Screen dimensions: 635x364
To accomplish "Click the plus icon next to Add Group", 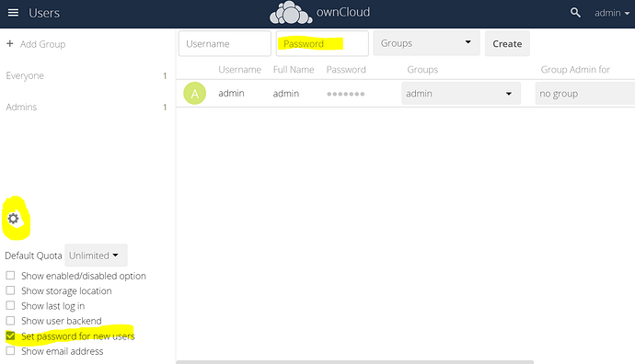I will point(10,44).
